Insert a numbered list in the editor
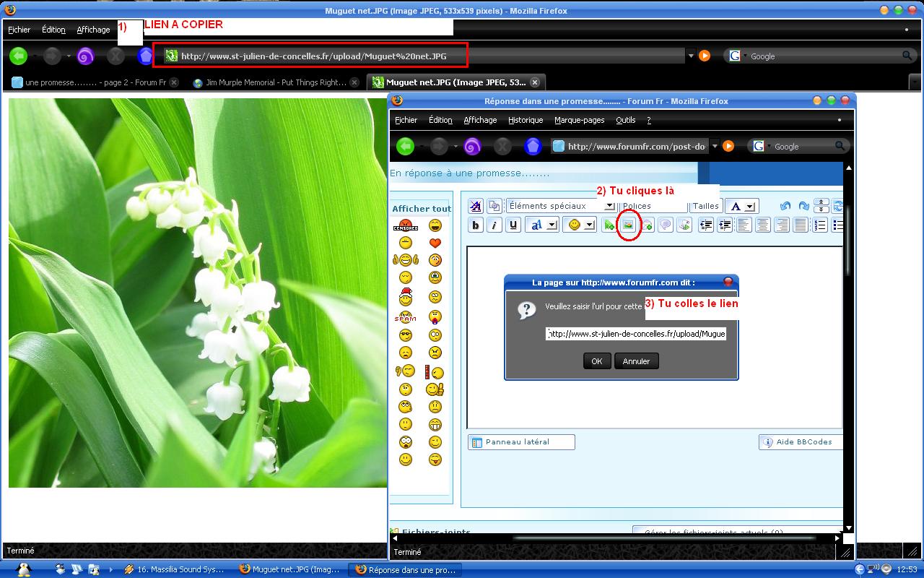Screen dimensions: 924x578 [x=819, y=225]
